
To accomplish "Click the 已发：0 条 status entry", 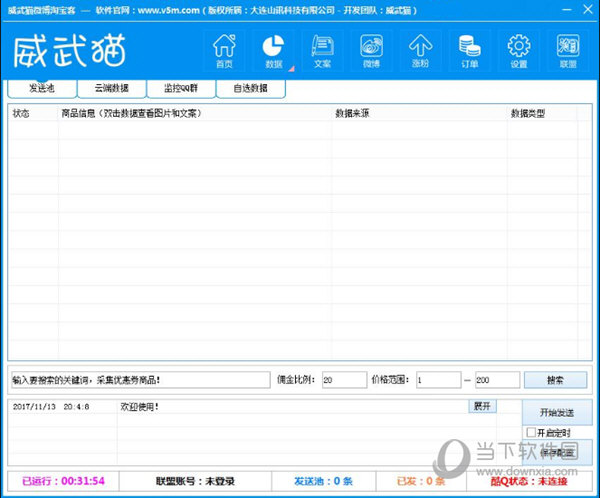I will click(x=421, y=481).
